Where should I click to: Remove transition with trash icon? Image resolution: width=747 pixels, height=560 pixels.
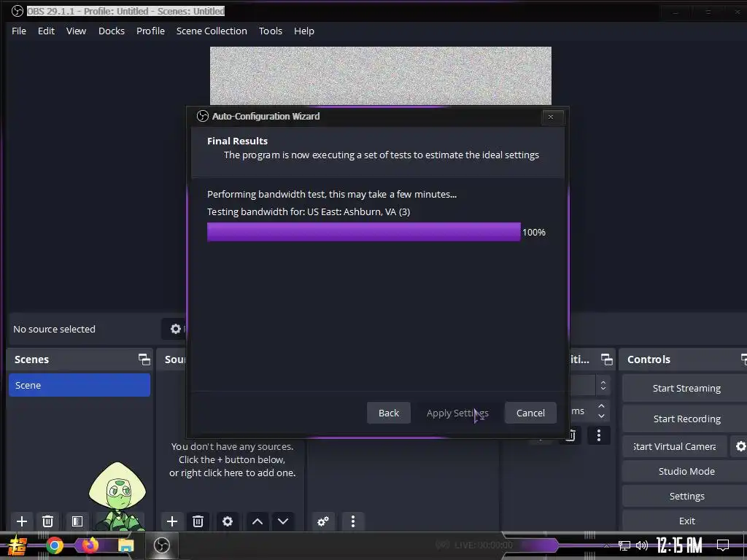[572, 435]
